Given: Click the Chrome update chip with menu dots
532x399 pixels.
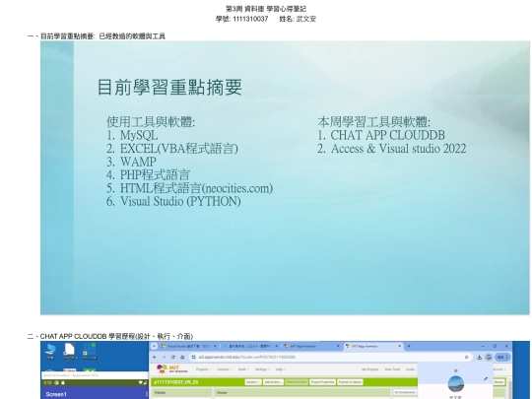Looking at the screenshot, I should 502,357.
